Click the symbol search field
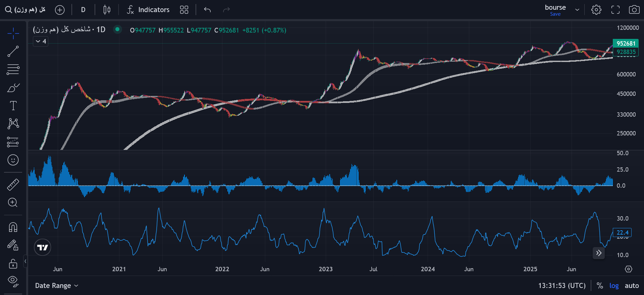This screenshot has height=295, width=644. coord(25,10)
